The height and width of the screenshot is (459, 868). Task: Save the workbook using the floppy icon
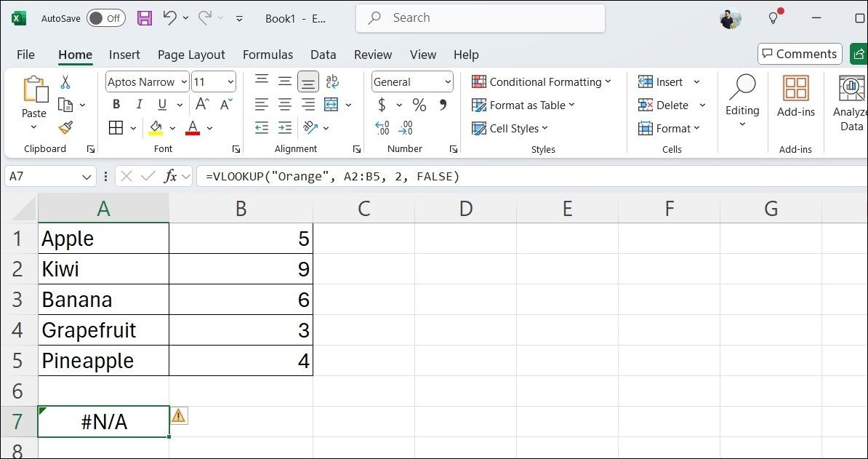click(145, 18)
